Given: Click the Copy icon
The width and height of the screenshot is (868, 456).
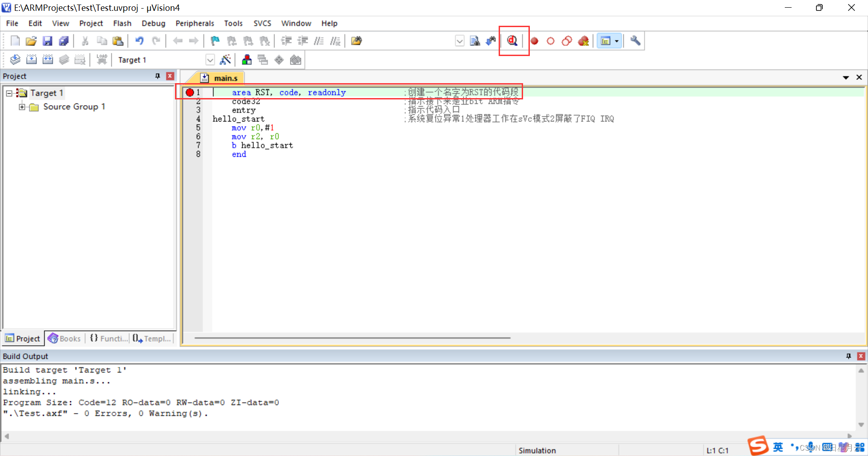Looking at the screenshot, I should click(102, 41).
